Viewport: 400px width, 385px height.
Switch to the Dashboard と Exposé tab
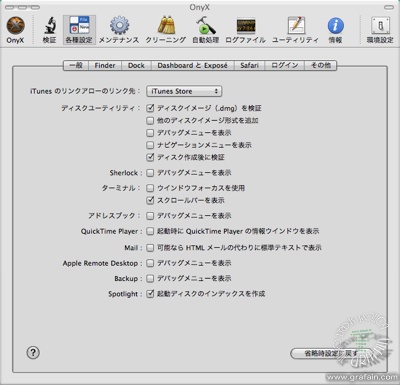coord(193,65)
